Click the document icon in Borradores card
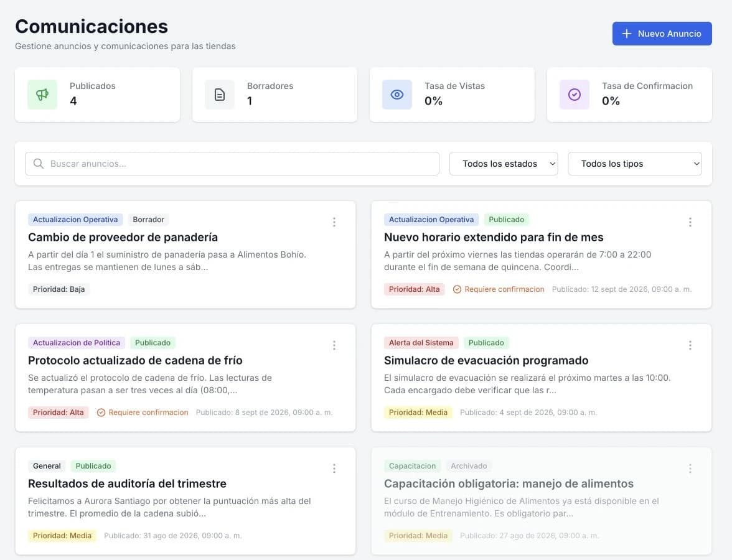This screenshot has height=560, width=732. 219,95
